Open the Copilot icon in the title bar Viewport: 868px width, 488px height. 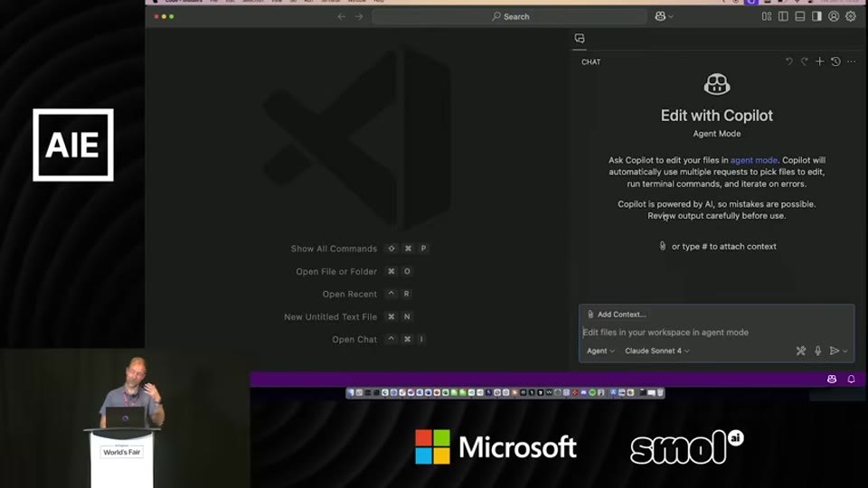click(660, 16)
